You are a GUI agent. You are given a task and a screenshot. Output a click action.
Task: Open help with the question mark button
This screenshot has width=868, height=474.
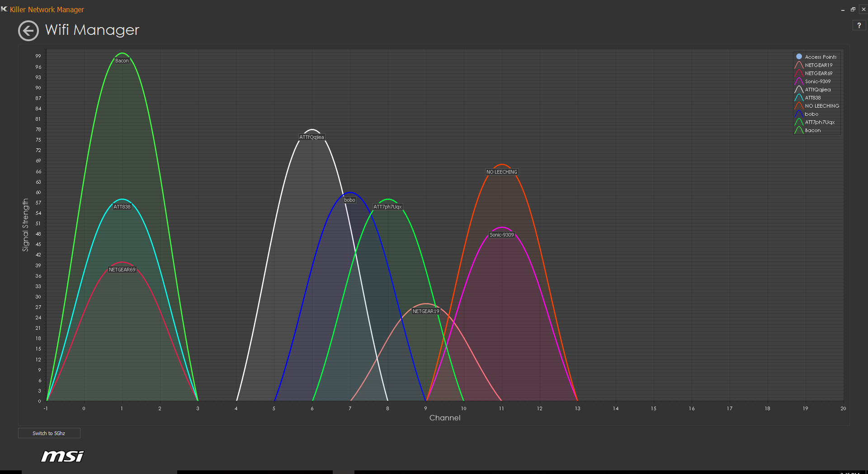click(859, 26)
